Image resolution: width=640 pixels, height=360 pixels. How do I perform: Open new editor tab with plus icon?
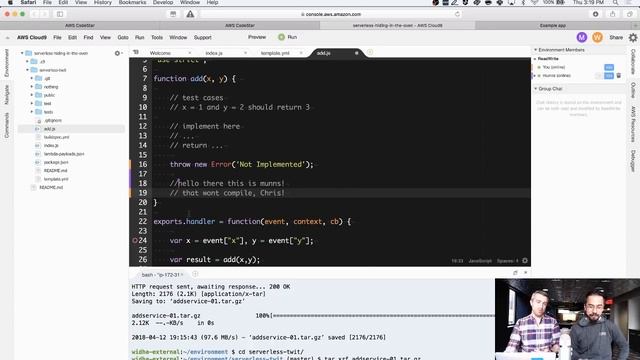370,52
